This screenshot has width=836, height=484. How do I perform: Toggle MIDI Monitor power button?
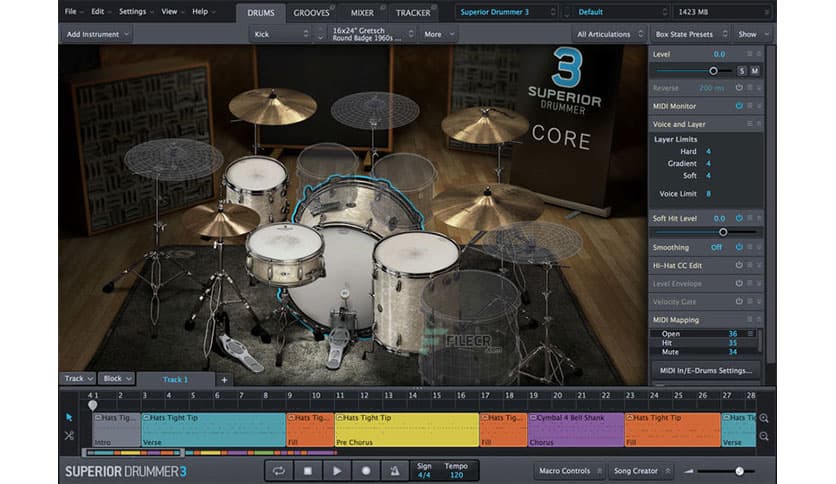(739, 106)
